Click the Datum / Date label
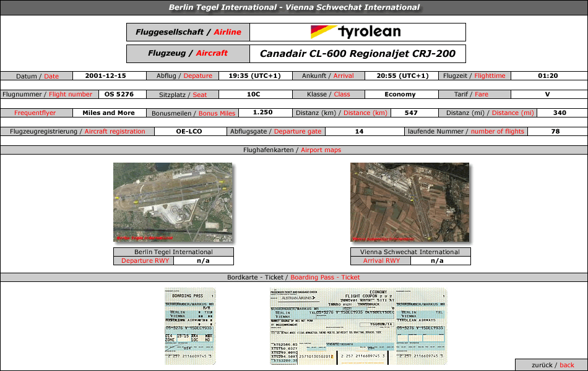The width and height of the screenshot is (588, 371). (37, 75)
